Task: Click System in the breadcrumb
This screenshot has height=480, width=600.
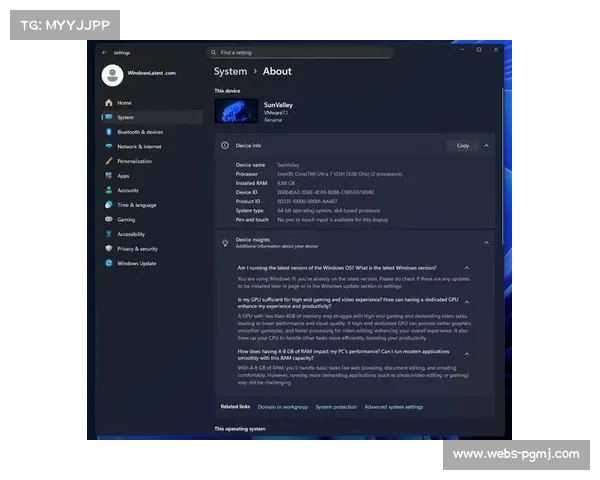Action: tap(230, 71)
